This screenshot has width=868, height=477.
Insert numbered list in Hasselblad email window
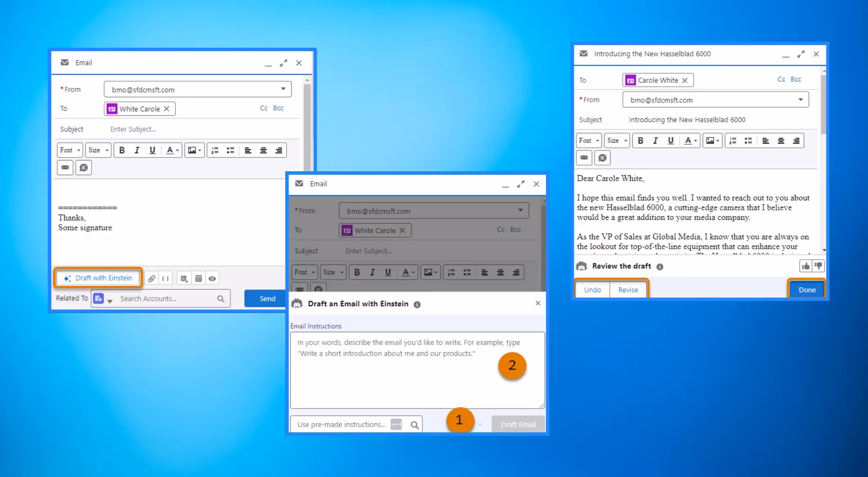pos(733,140)
